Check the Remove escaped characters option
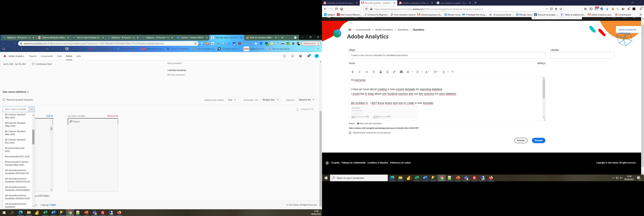 4,100
